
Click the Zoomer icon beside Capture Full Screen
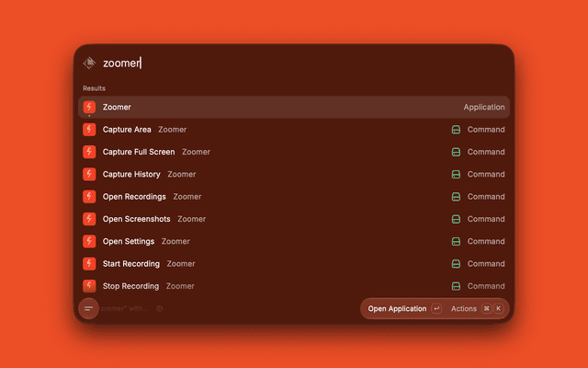point(89,152)
